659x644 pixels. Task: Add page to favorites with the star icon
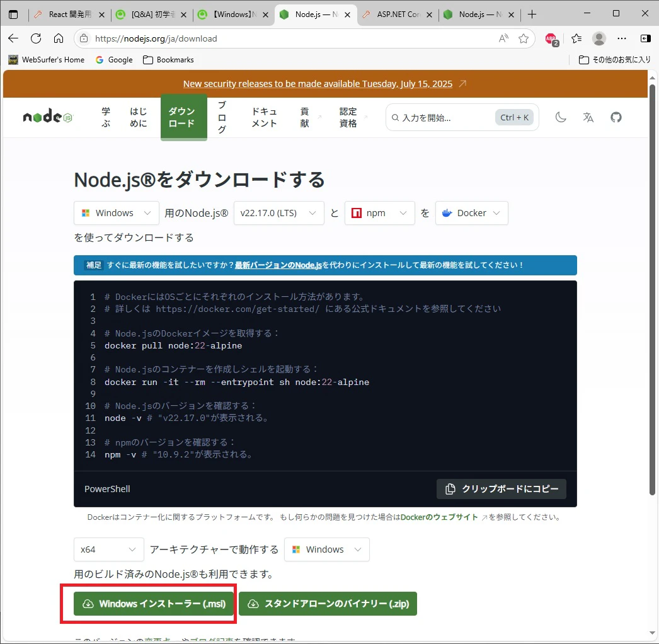524,38
